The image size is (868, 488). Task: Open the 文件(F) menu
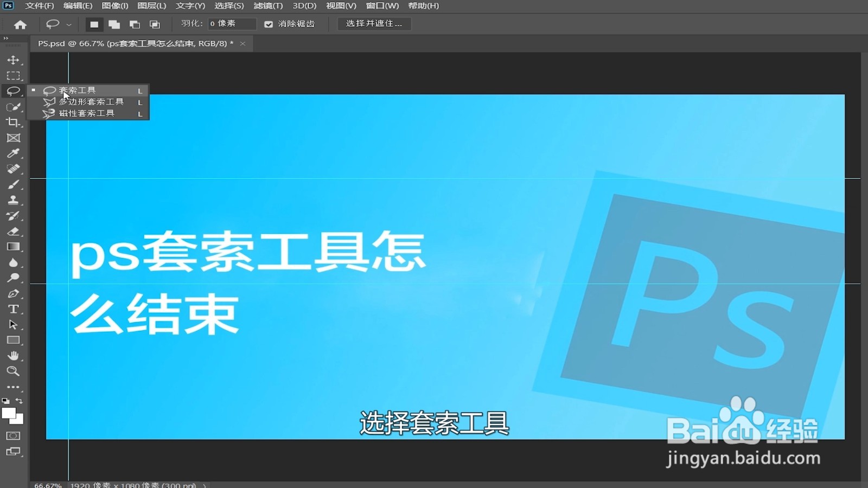40,6
